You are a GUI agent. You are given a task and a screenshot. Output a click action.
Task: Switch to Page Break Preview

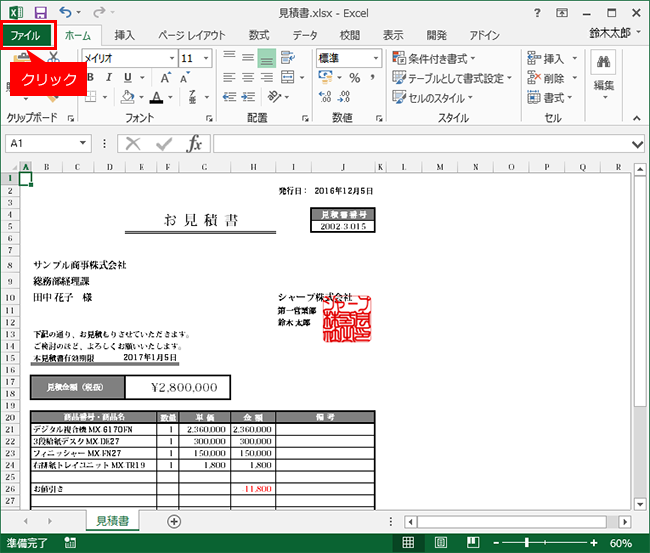473,543
